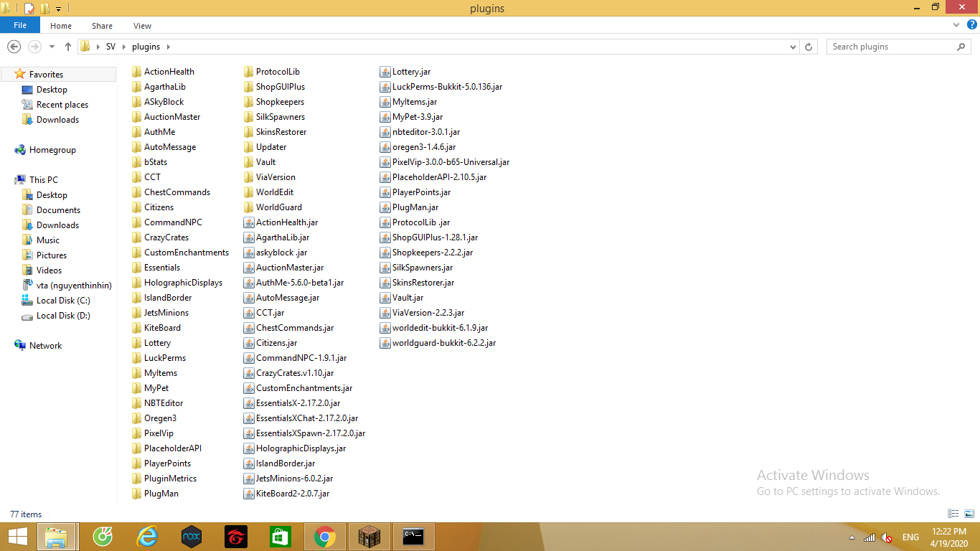Open Internet Explorer from the taskbar
980x551 pixels.
click(x=147, y=537)
